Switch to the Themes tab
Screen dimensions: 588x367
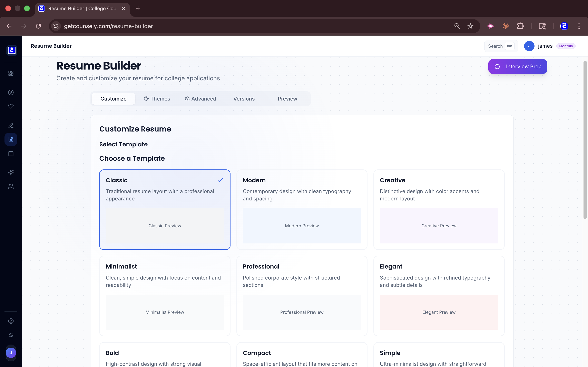click(x=157, y=98)
